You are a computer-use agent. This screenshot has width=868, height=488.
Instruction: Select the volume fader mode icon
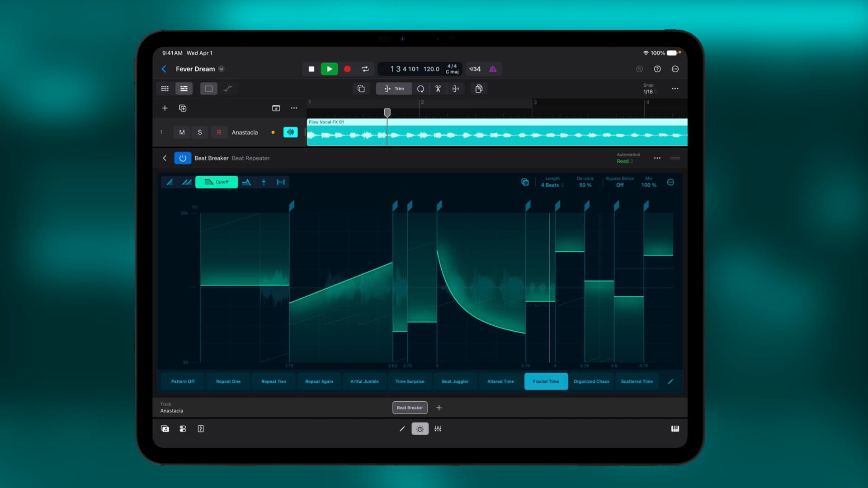click(x=264, y=182)
